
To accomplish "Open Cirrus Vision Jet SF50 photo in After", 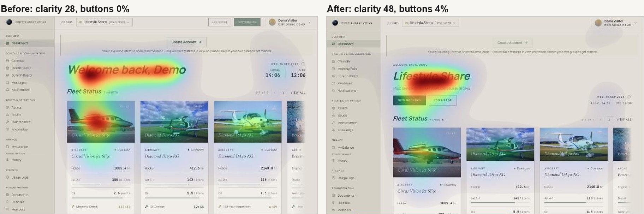I will [427, 153].
